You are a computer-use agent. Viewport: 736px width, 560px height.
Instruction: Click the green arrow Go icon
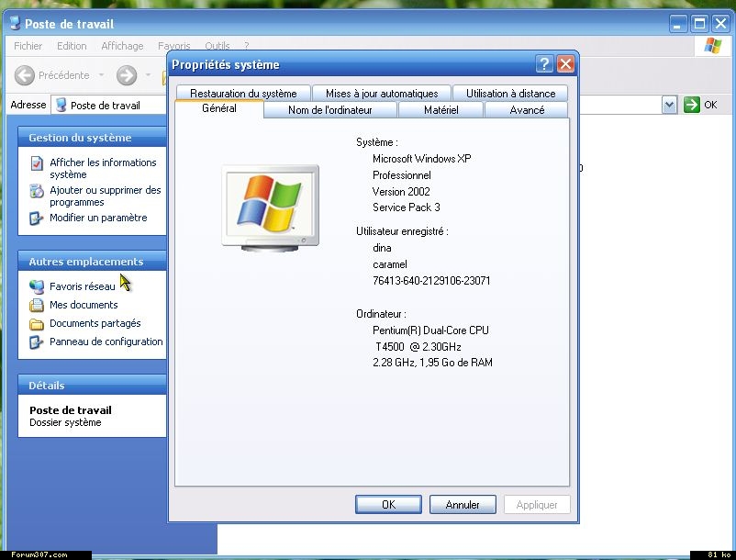pos(691,105)
